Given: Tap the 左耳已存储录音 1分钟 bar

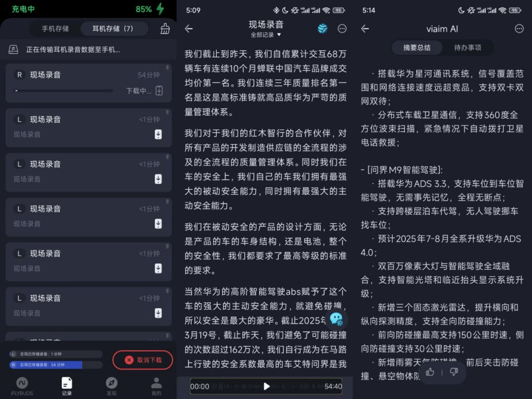Looking at the screenshot, I should pyautogui.click(x=56, y=354).
